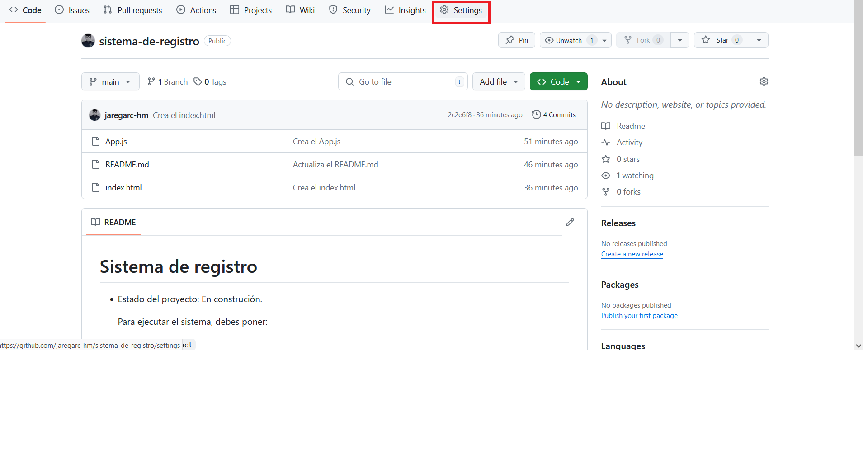The height and width of the screenshot is (465, 868).
Task: Click the file icon next to App.js
Action: (x=95, y=141)
